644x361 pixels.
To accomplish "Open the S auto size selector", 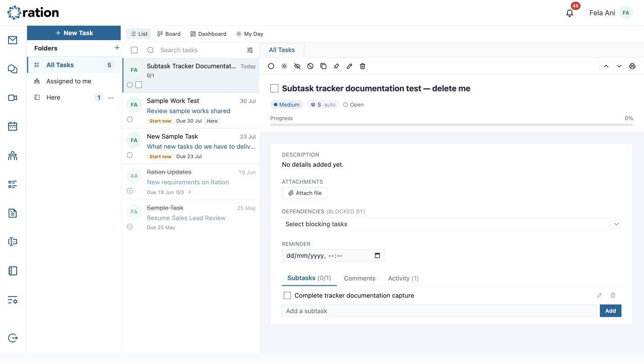I will coord(323,105).
